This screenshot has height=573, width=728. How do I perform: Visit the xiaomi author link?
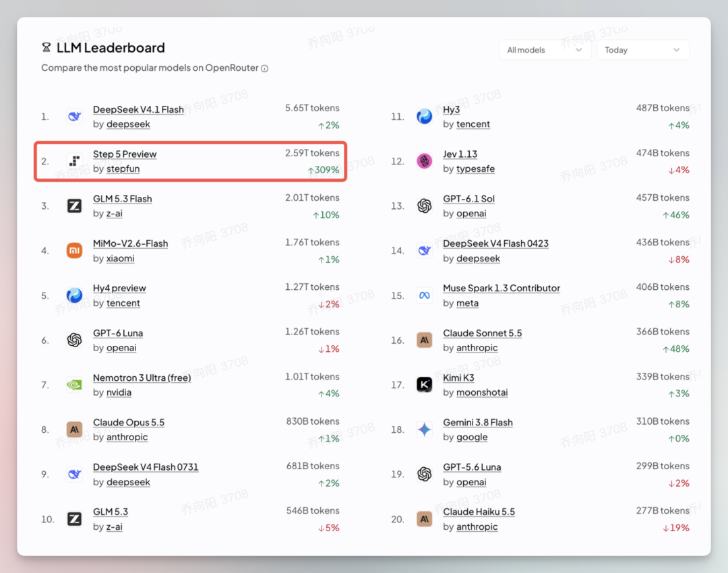tap(120, 258)
